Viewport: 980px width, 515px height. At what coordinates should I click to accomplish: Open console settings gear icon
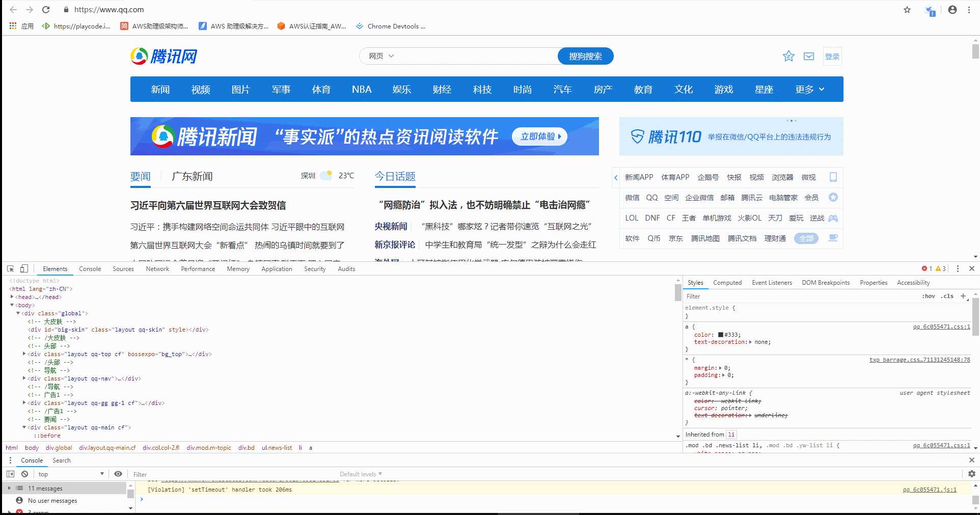pos(971,474)
